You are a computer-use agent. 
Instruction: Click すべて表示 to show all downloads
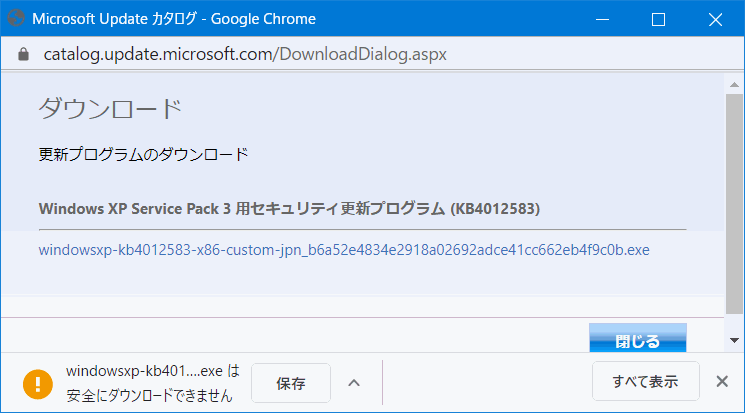click(646, 381)
